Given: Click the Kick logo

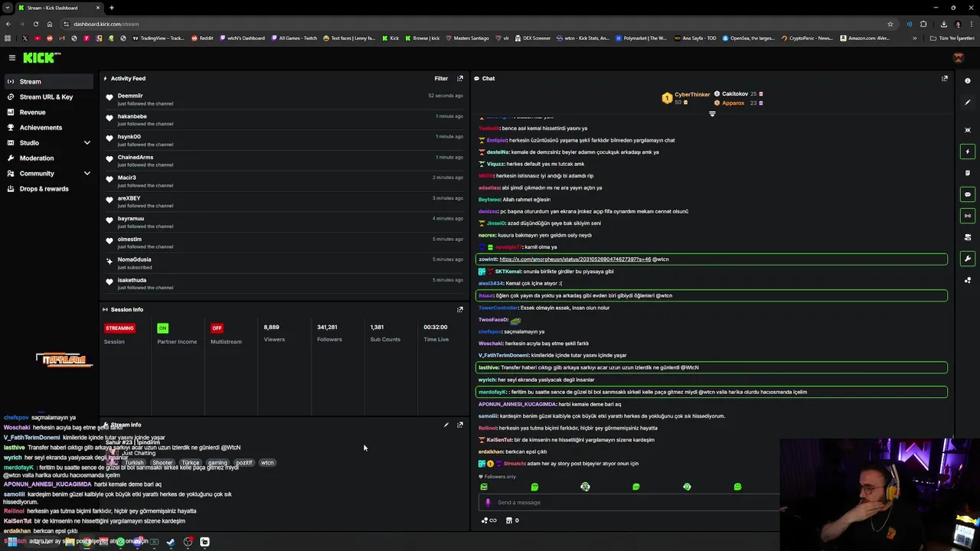Looking at the screenshot, I should (x=40, y=57).
